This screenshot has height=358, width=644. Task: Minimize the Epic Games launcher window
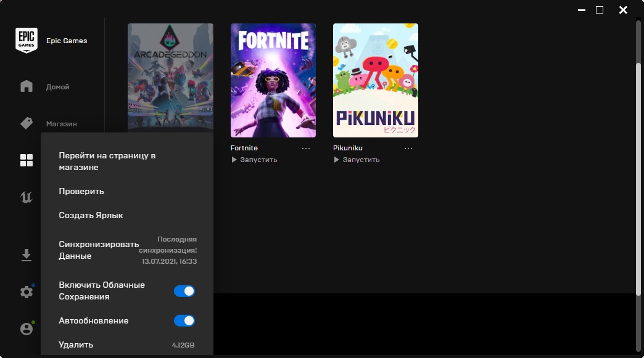(582, 10)
